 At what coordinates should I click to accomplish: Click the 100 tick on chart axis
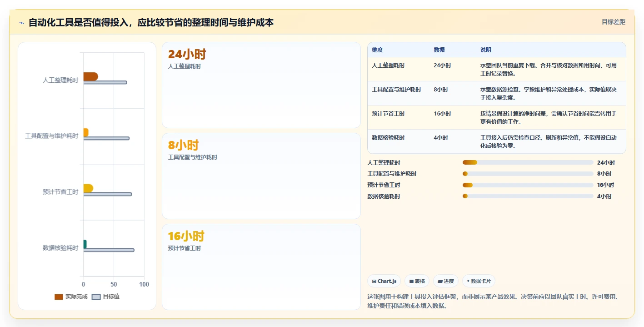coord(144,284)
